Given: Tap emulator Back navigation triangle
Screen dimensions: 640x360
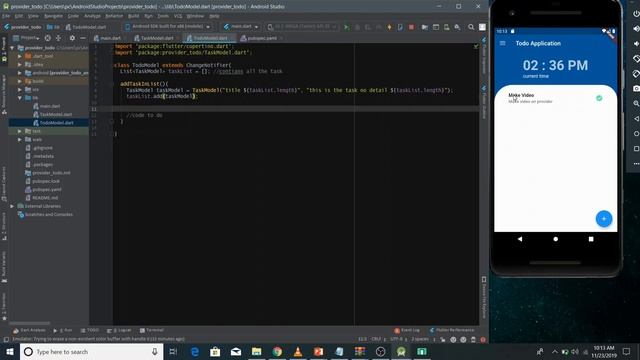Looking at the screenshot, I should tap(520, 239).
